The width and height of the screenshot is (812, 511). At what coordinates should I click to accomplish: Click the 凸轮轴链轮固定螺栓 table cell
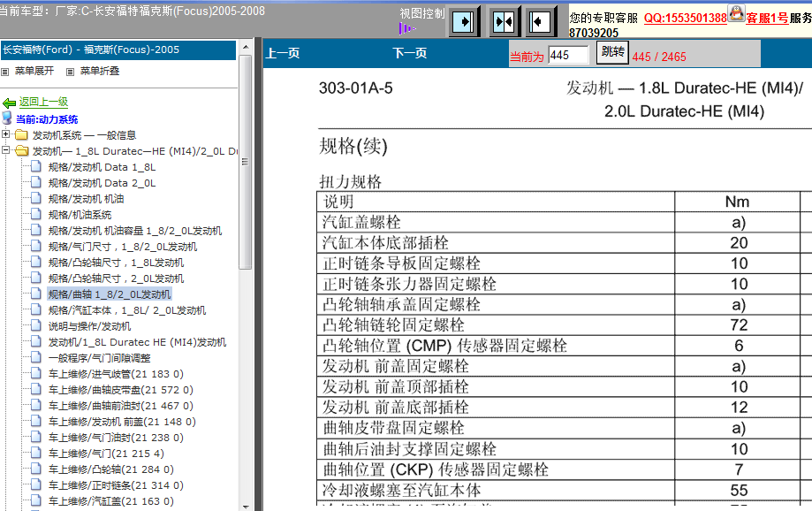click(x=496, y=325)
